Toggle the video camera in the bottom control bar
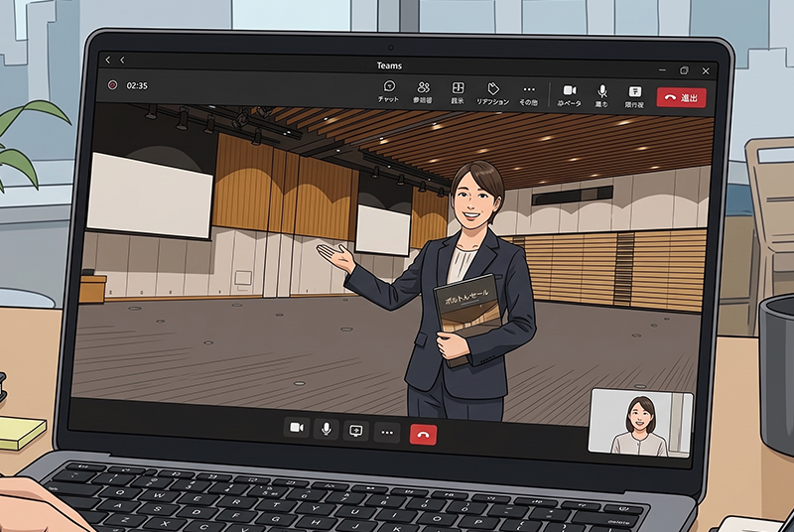This screenshot has width=794, height=532. pyautogui.click(x=296, y=428)
